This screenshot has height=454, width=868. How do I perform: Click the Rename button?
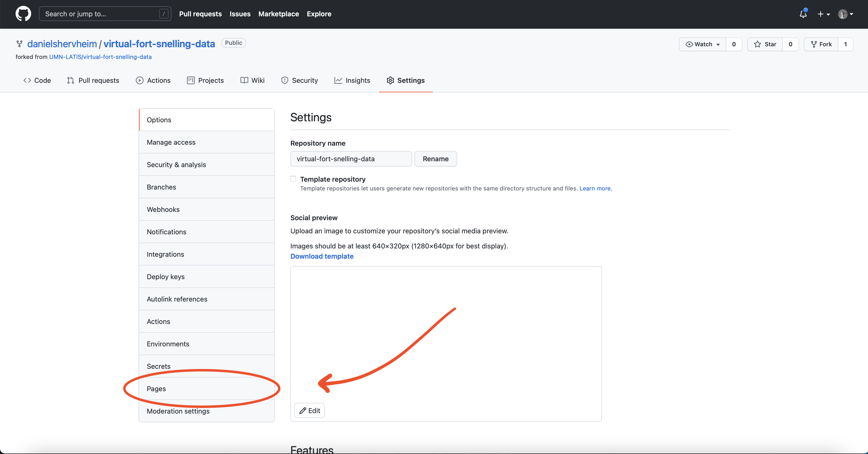point(436,159)
